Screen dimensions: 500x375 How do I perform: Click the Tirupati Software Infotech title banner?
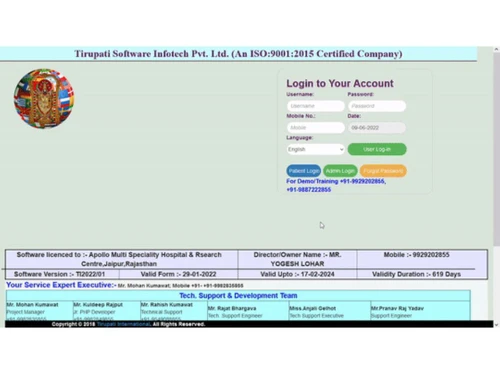click(x=238, y=54)
